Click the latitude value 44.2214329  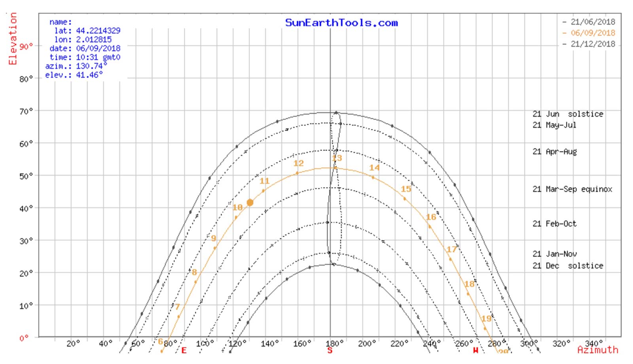[x=98, y=30]
